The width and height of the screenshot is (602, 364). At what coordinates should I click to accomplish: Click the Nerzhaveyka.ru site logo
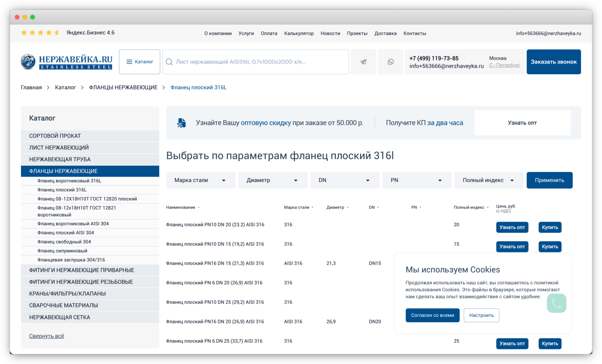66,62
